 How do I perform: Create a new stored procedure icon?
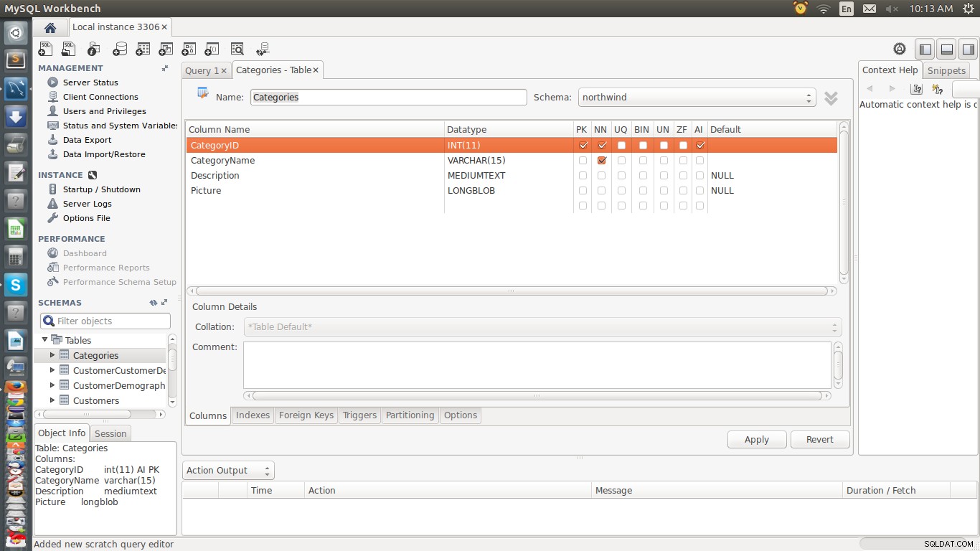pyautogui.click(x=189, y=49)
